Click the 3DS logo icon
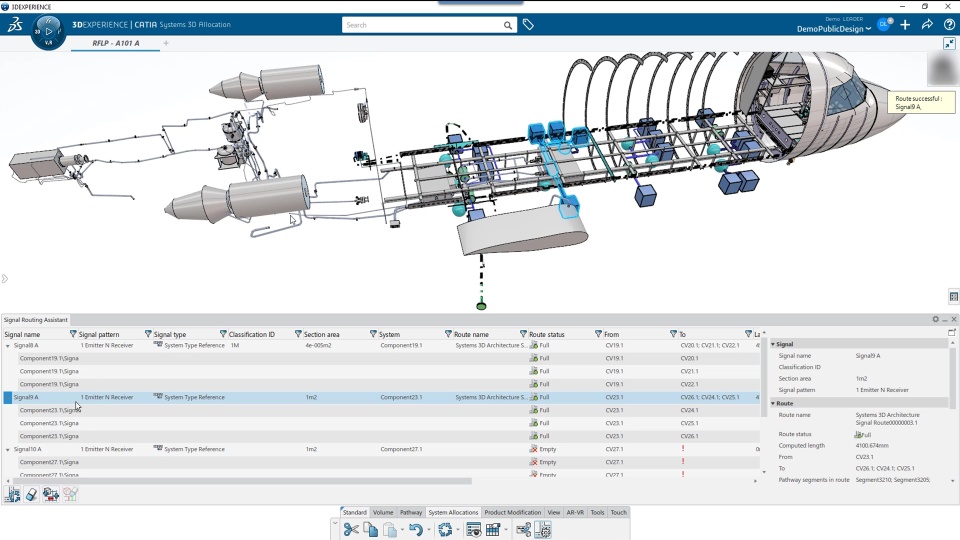The height and width of the screenshot is (540, 960). coord(15,25)
